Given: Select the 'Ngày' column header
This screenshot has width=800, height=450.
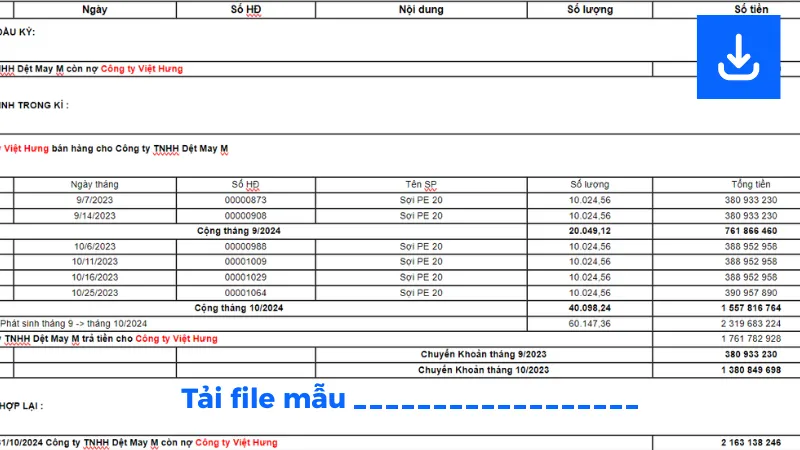Looking at the screenshot, I should coord(94,9).
